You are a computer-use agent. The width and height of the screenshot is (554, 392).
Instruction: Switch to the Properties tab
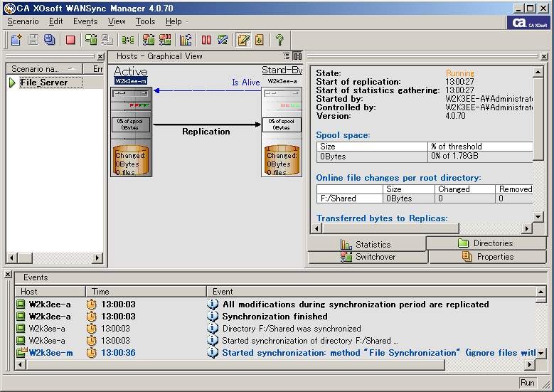[x=488, y=257]
